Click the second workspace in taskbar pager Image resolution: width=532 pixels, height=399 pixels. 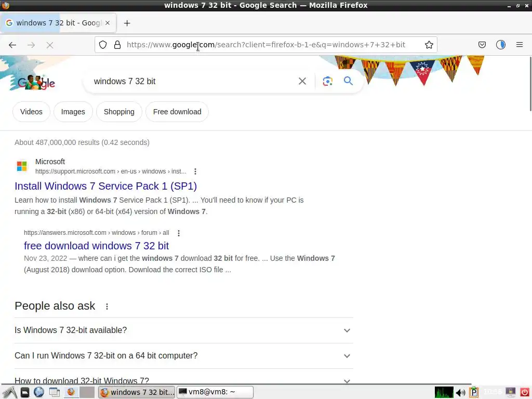(x=87, y=392)
